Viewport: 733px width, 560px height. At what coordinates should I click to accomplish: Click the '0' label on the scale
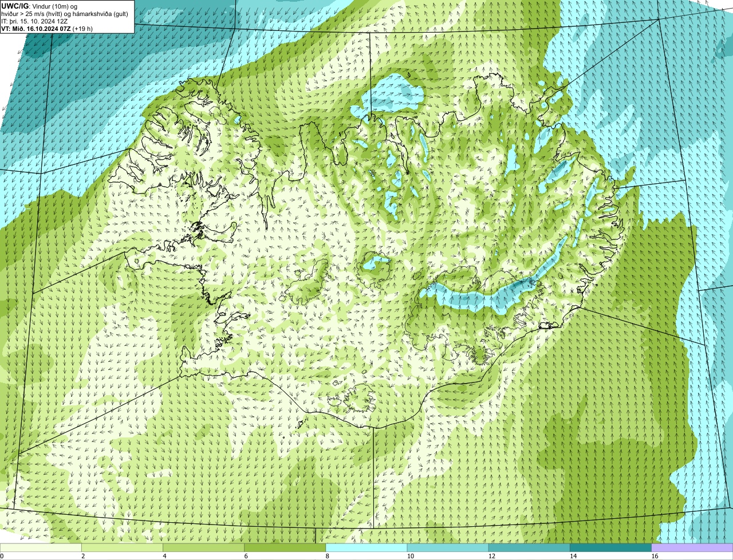tap(2, 556)
